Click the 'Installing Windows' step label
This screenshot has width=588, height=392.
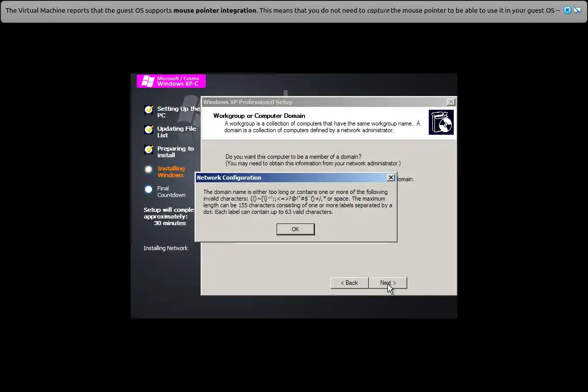[171, 172]
